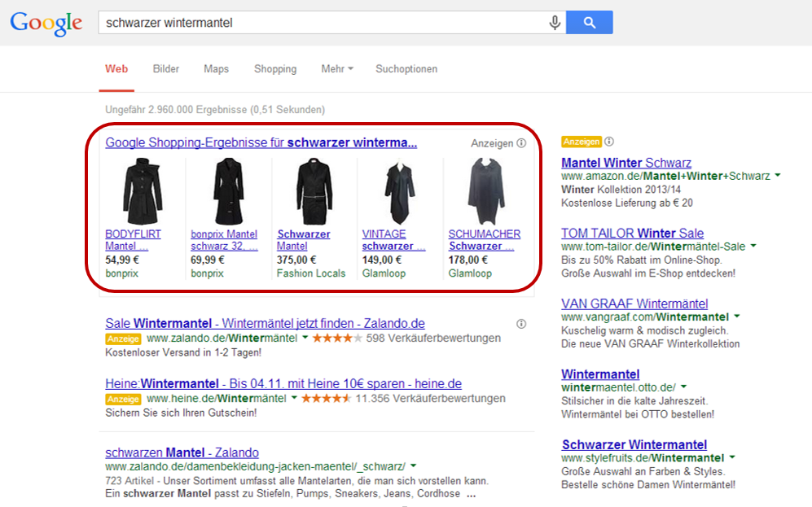
Task: Click price 54,99 € under BODYFLIRT
Action: [x=122, y=260]
